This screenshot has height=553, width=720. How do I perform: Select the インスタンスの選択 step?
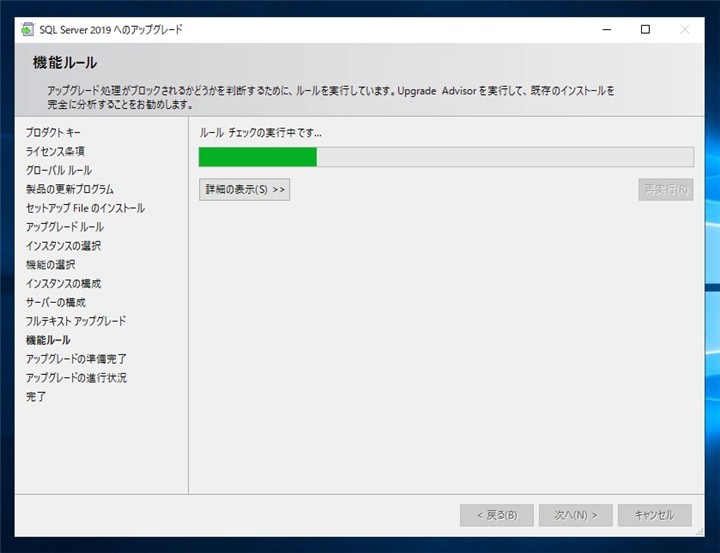[63, 245]
